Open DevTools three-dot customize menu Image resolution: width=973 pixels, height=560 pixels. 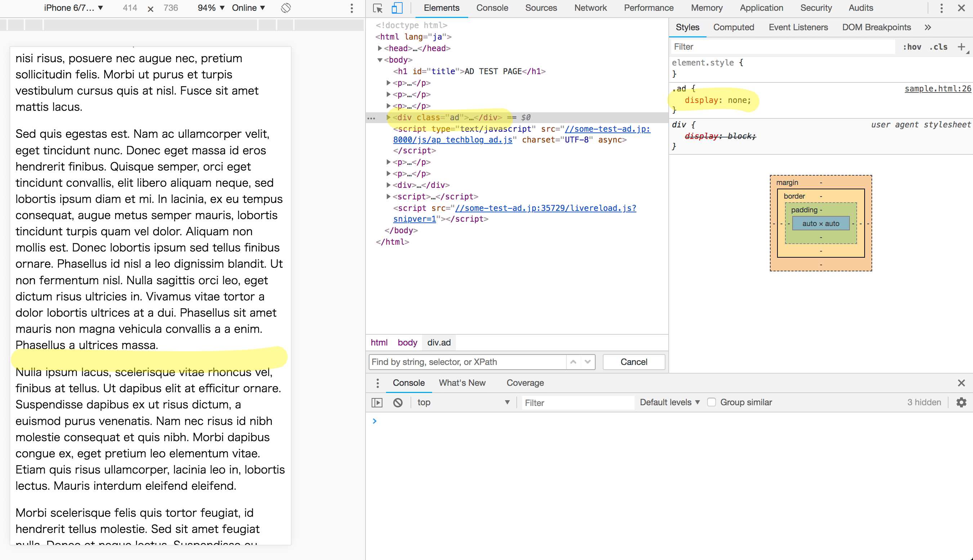point(941,8)
